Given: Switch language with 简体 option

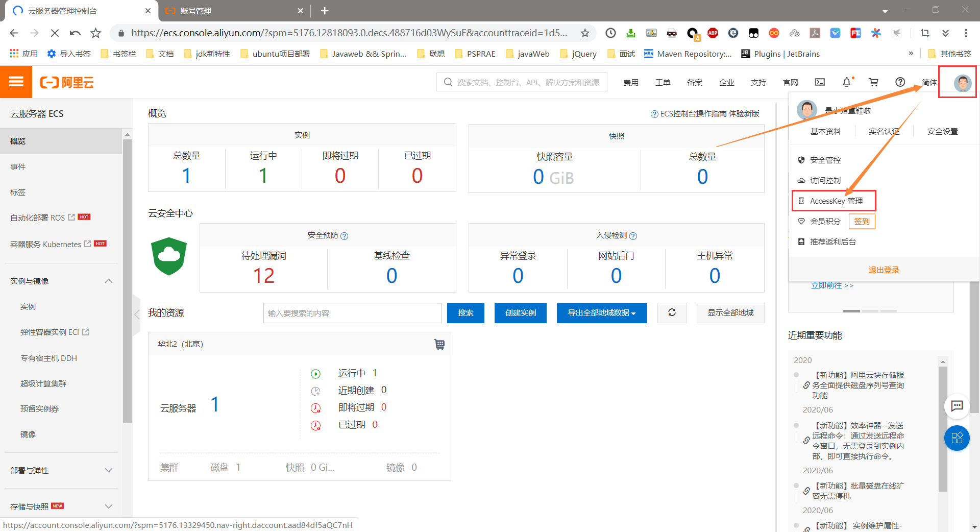Looking at the screenshot, I should click(929, 83).
